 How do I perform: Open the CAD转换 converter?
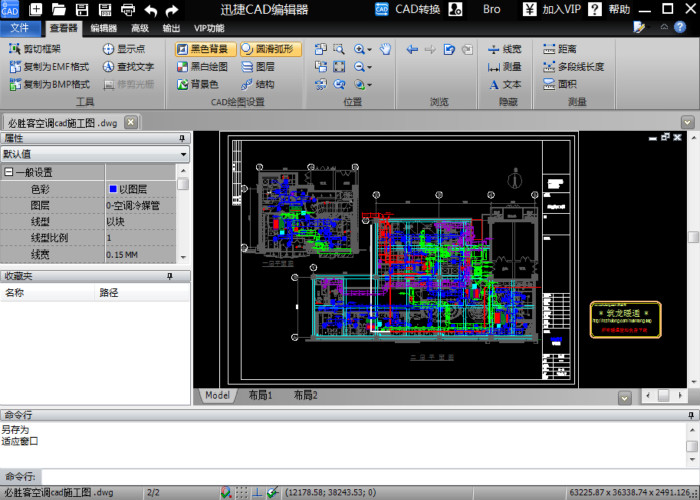click(408, 9)
